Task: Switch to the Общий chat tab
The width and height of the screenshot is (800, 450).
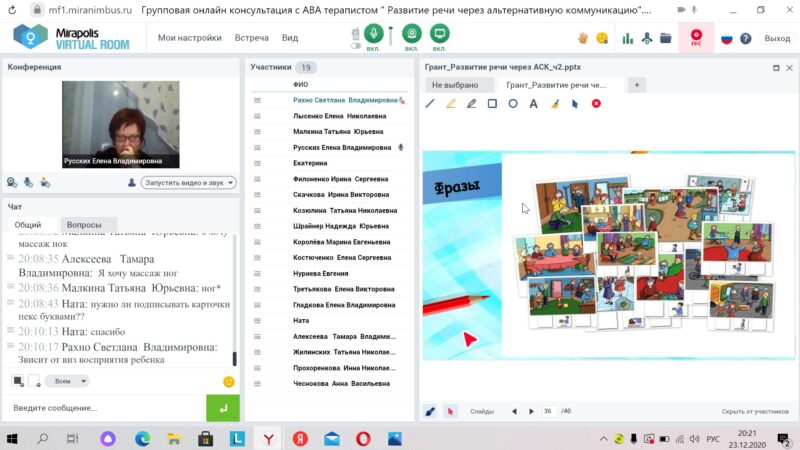Action: click(x=28, y=224)
